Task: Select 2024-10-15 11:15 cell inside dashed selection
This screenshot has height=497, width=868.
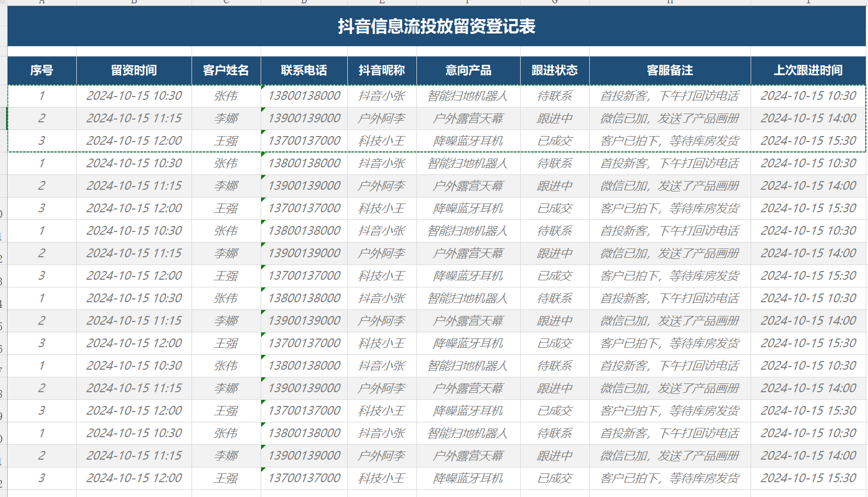Action: 134,118
